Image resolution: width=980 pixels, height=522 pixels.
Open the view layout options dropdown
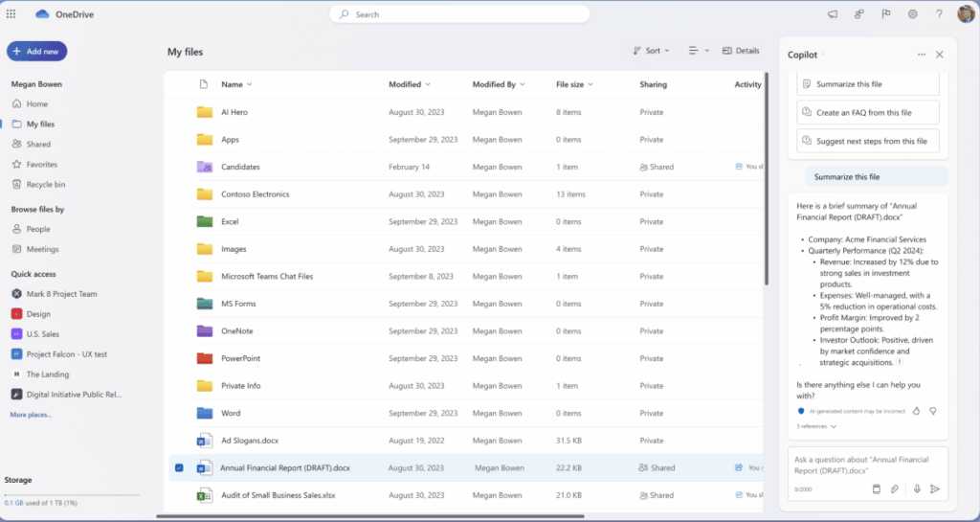(698, 51)
